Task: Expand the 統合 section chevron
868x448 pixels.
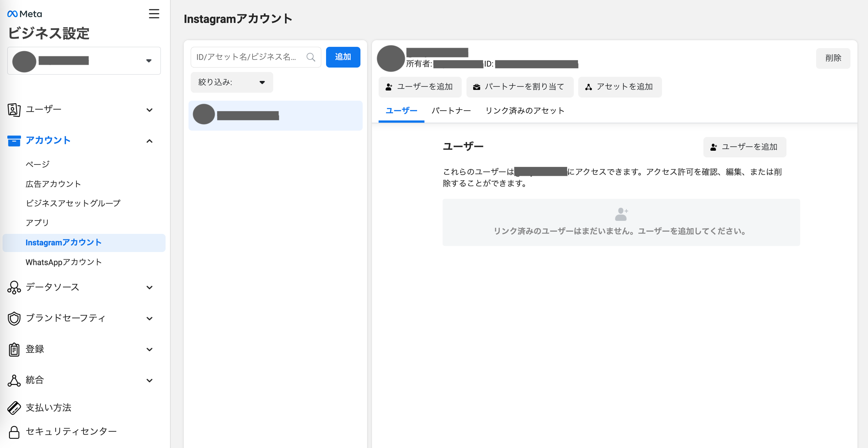Action: coord(150,380)
